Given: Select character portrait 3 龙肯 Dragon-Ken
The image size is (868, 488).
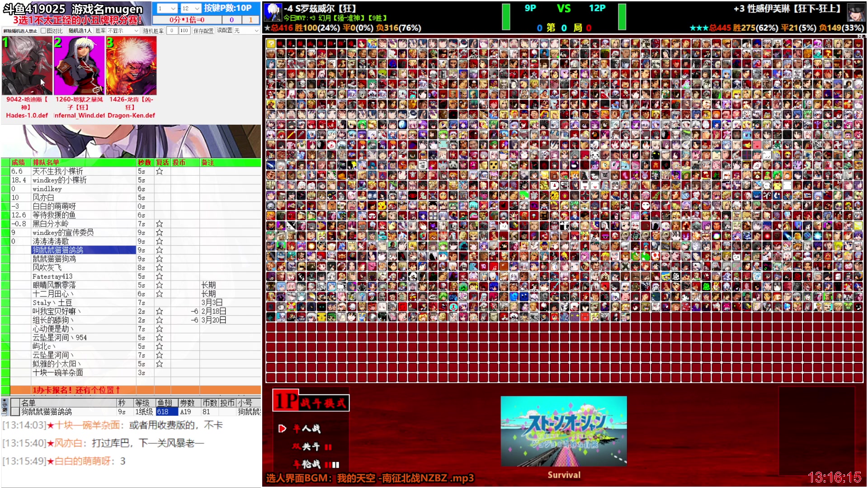Looking at the screenshot, I should pyautogui.click(x=131, y=66).
